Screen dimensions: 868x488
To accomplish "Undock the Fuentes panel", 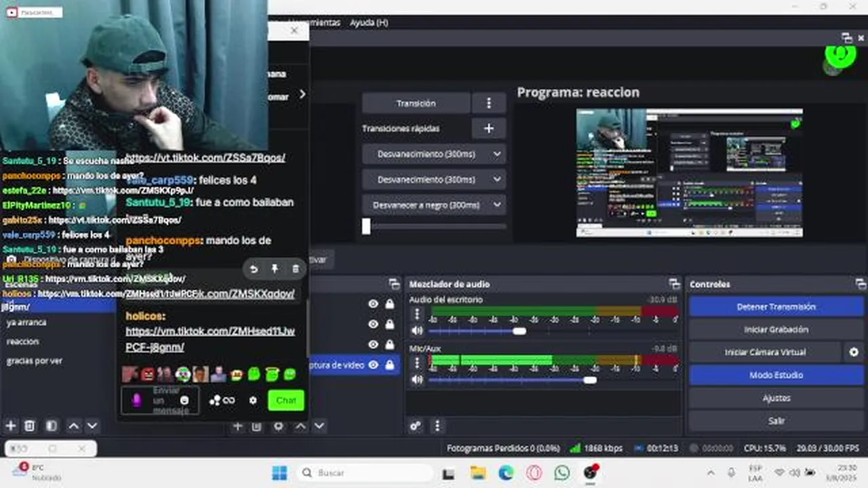I will pos(394,284).
